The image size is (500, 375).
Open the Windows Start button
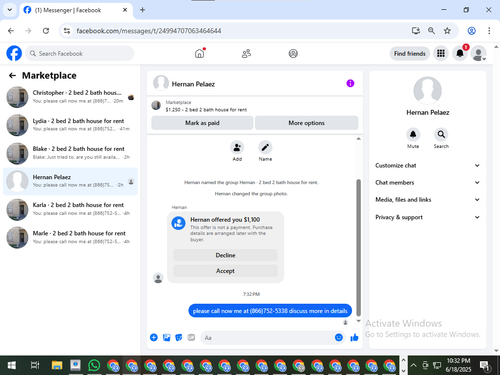coord(11,365)
